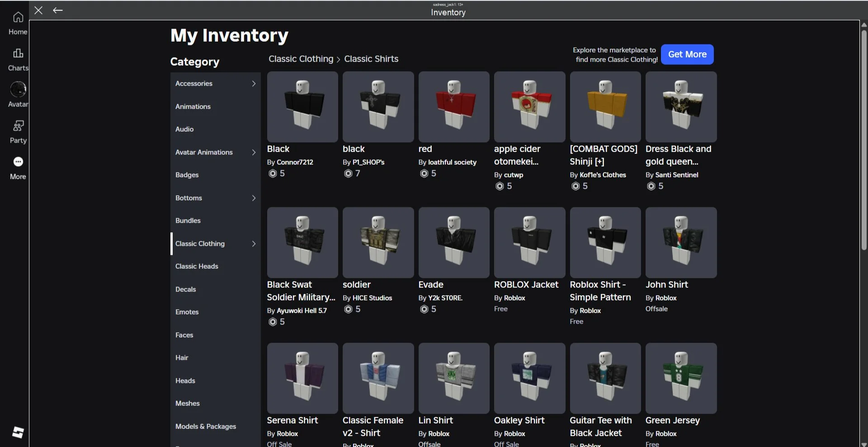
Task: Click the vertical page scrollbar
Action: click(x=863, y=136)
